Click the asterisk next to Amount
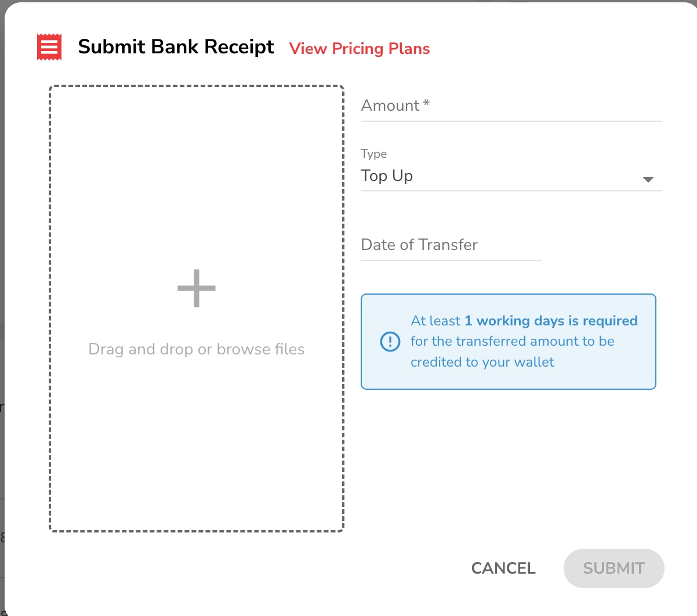The width and height of the screenshot is (697, 616). click(x=426, y=103)
